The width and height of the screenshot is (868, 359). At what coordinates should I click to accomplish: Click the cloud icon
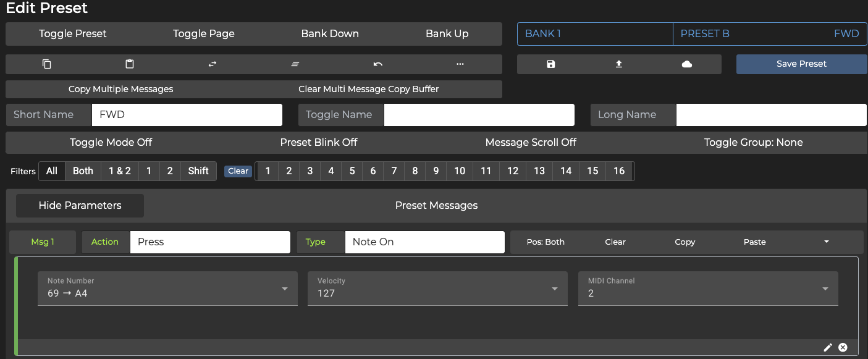pos(686,64)
